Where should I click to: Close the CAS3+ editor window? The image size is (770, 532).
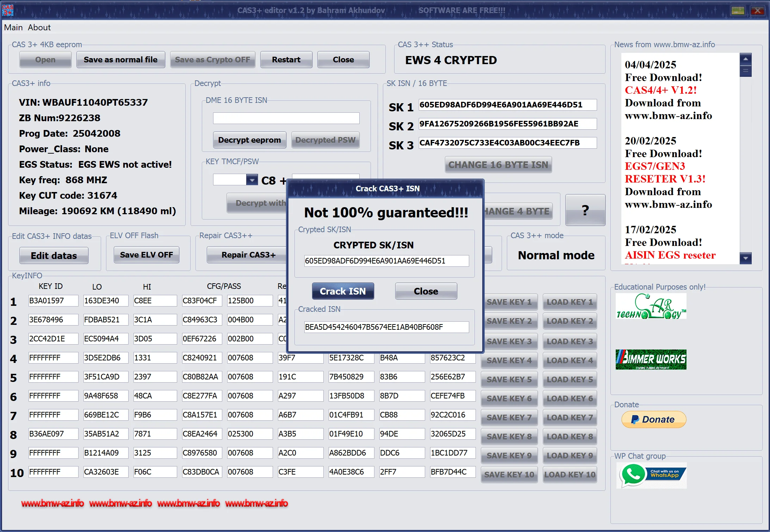pyautogui.click(x=757, y=11)
